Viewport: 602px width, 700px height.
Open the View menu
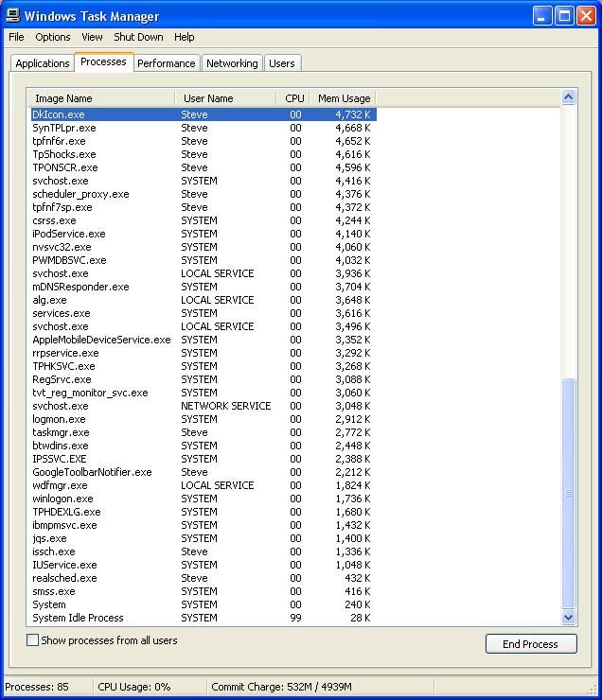click(92, 37)
